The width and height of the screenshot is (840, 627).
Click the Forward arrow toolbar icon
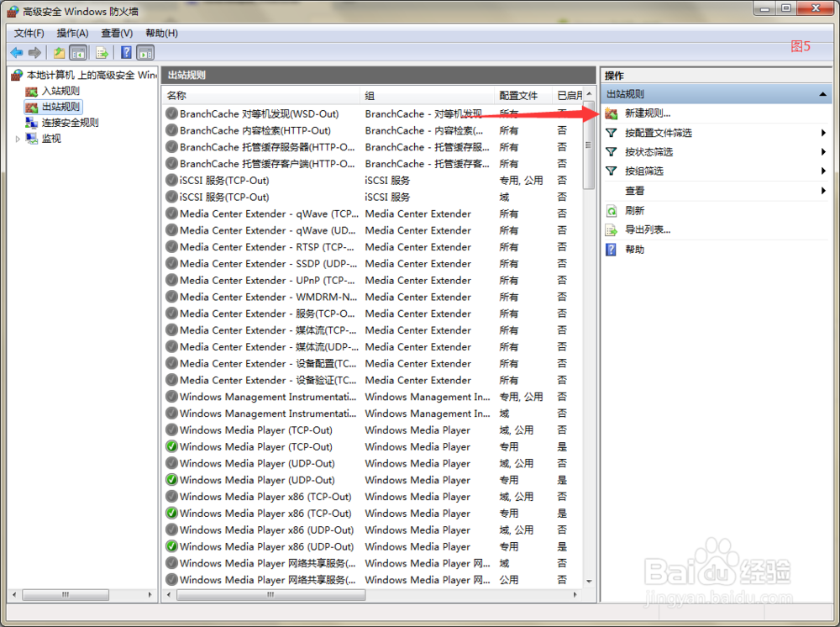point(34,52)
